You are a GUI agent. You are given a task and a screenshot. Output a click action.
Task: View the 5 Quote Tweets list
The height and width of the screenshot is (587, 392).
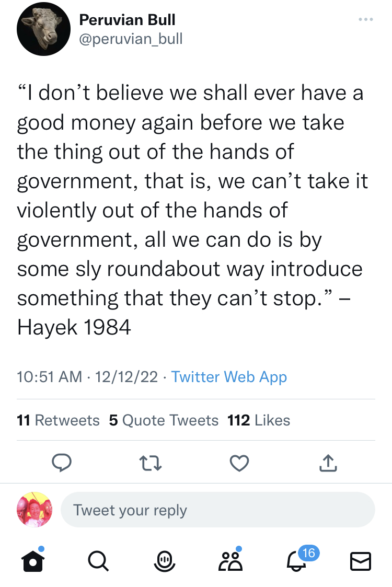click(164, 420)
